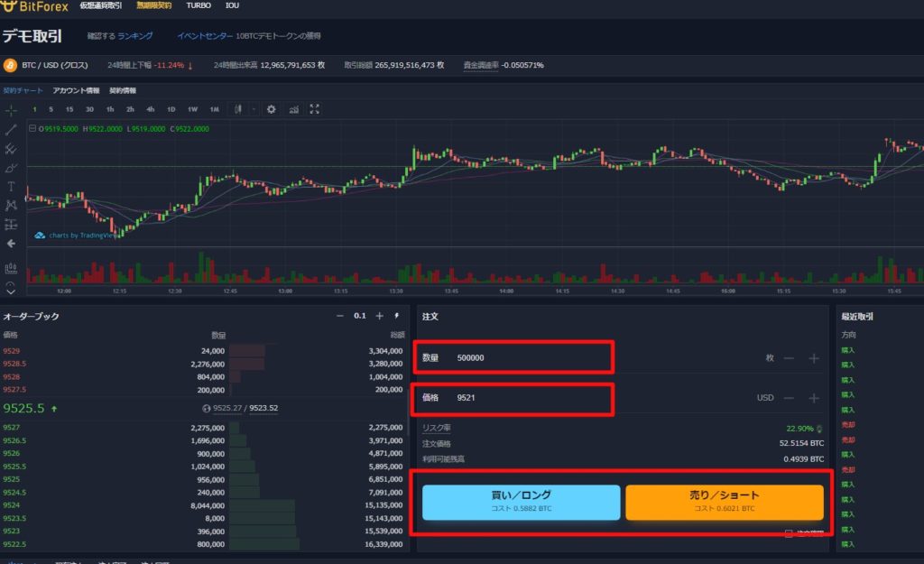Image resolution: width=924 pixels, height=564 pixels.
Task: Set chart interval to 30 minutes
Action: 89,109
